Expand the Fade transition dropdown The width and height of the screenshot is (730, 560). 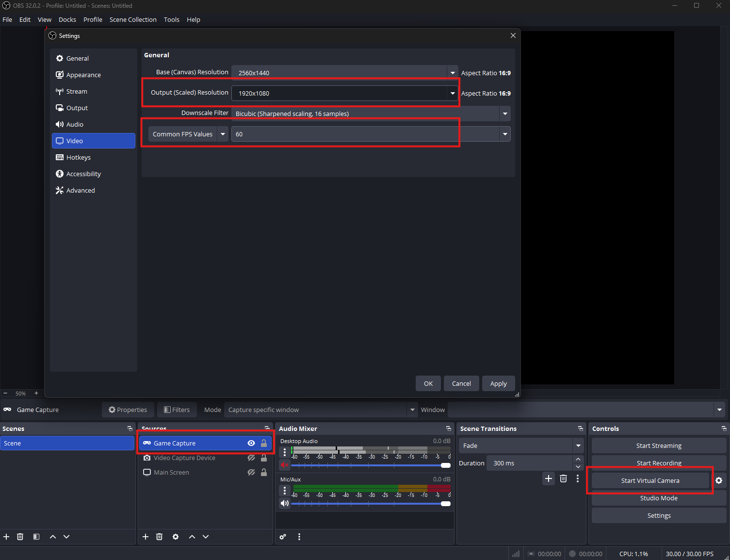tap(578, 445)
